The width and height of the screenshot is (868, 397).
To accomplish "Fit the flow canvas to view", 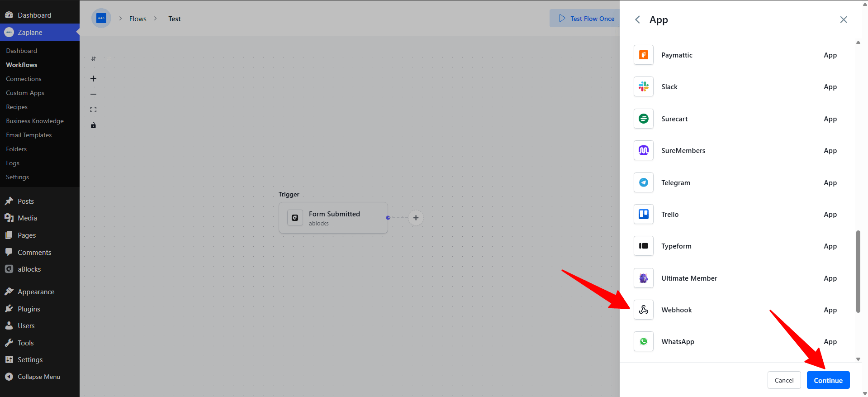I will point(93,110).
